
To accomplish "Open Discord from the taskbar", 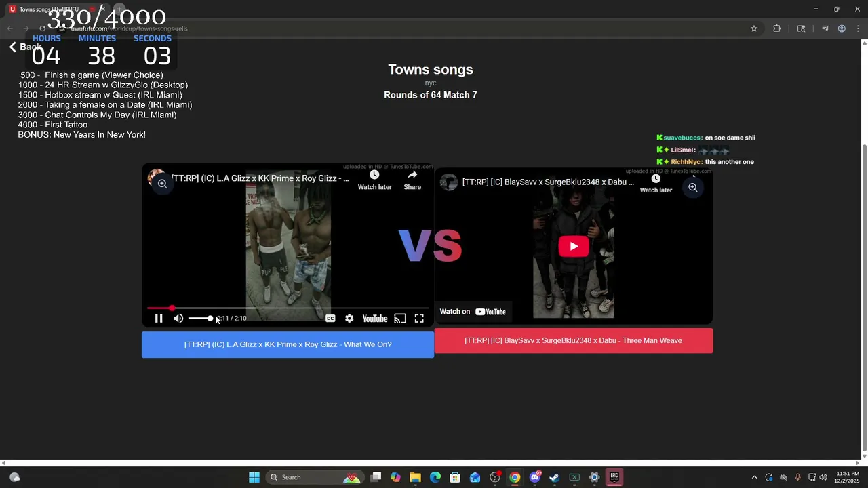I will coord(534,477).
